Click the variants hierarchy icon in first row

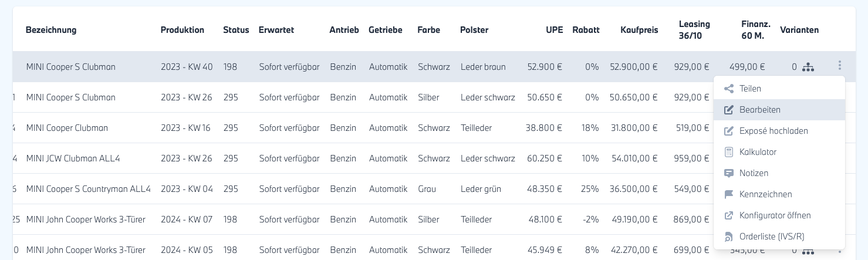click(808, 67)
